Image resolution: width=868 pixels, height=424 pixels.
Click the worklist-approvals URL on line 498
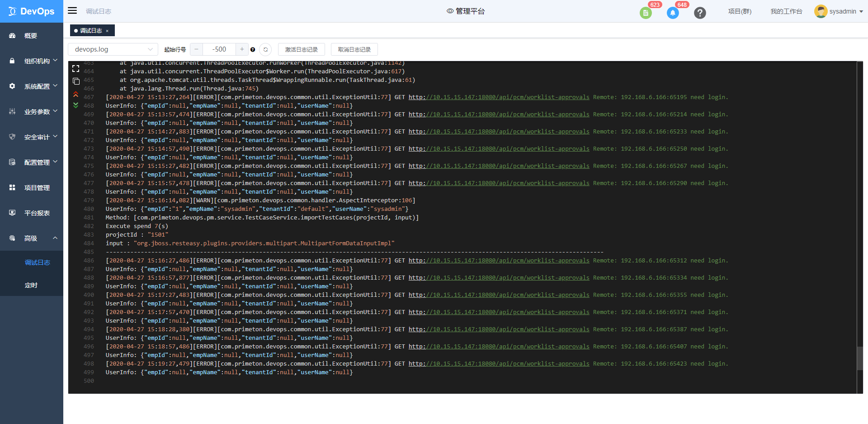tap(499, 364)
